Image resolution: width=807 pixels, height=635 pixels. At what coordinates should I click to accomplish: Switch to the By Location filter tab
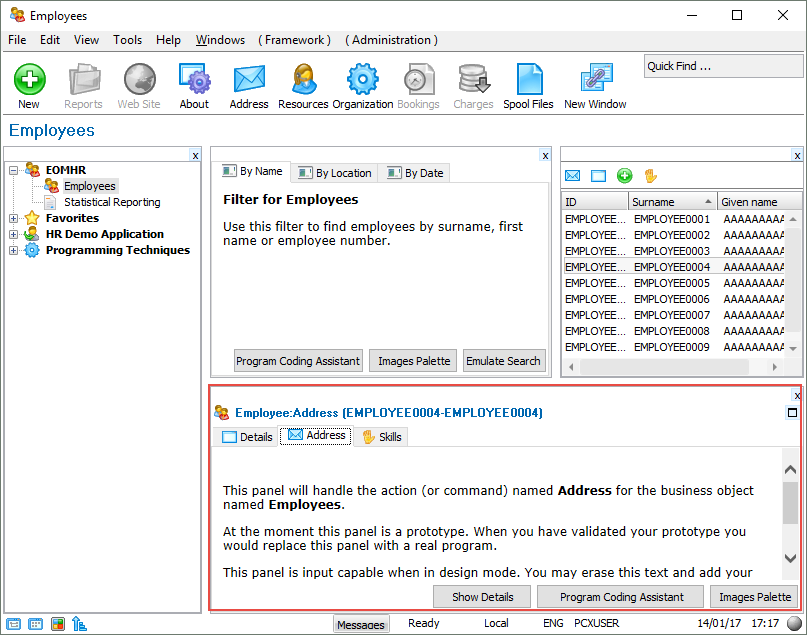[335, 173]
